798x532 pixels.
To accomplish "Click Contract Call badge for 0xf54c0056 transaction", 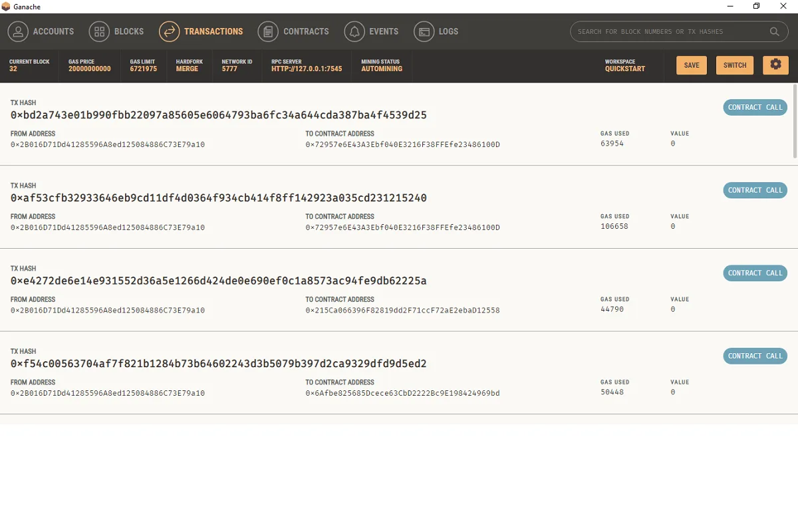I will click(755, 356).
